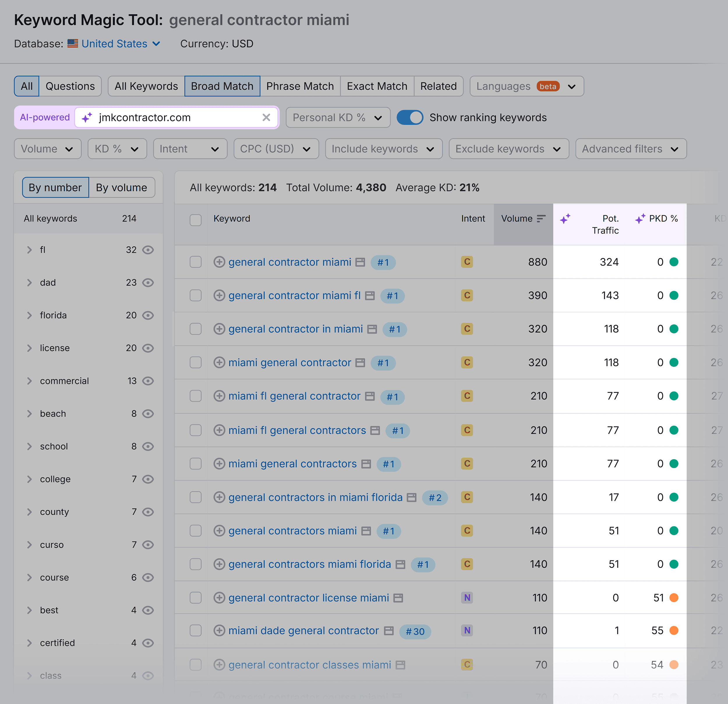Viewport: 728px width, 704px height.
Task: Toggle the Show ranking keywords switch
Action: [411, 118]
